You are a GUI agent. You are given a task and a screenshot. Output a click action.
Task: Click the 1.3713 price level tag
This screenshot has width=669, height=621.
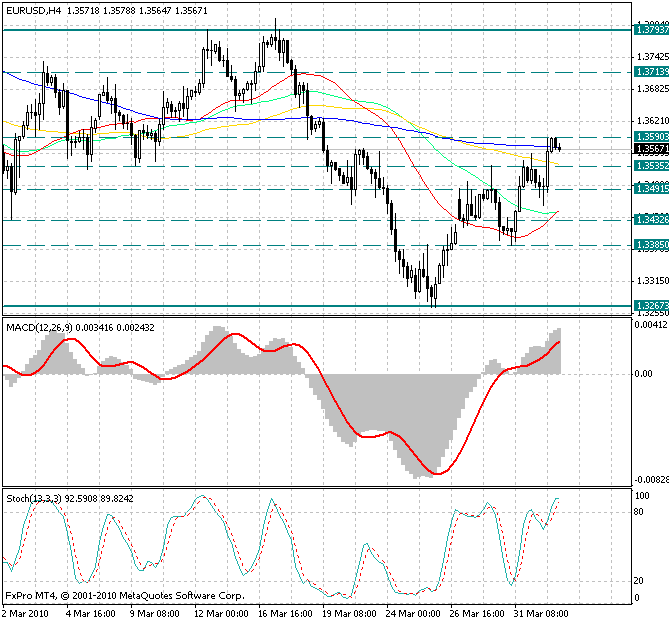[651, 72]
